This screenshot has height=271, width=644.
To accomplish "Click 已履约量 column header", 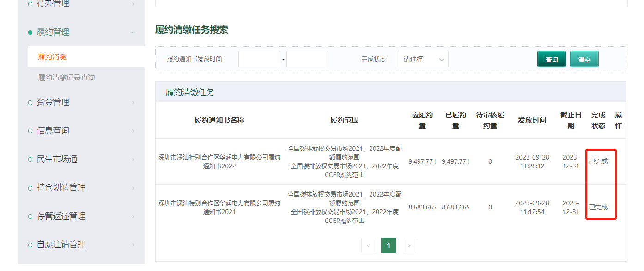I will (456, 120).
